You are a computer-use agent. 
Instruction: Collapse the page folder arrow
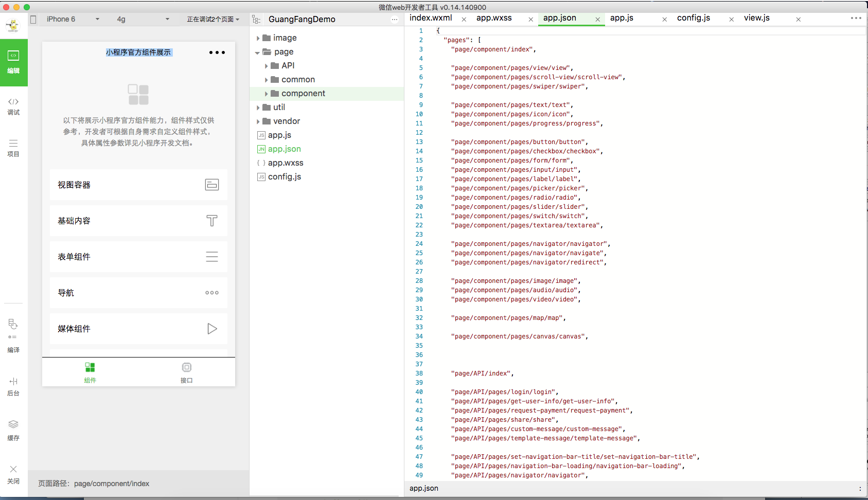257,52
